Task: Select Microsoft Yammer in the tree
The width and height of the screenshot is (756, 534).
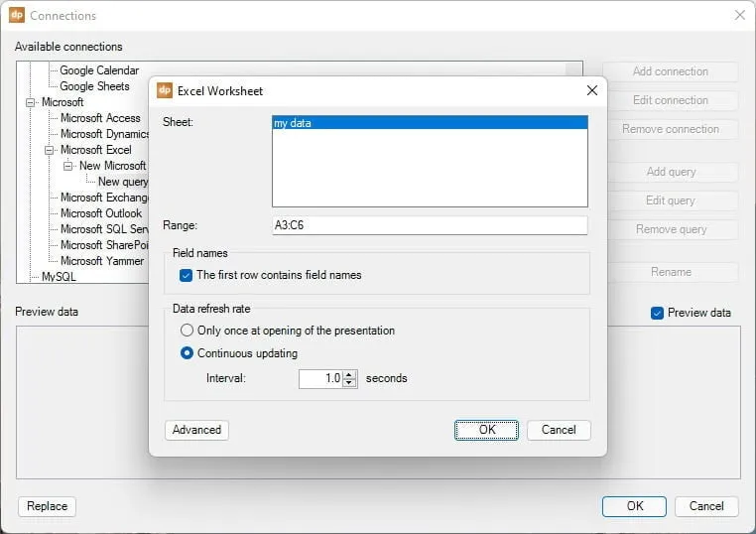Action: pyautogui.click(x=102, y=261)
